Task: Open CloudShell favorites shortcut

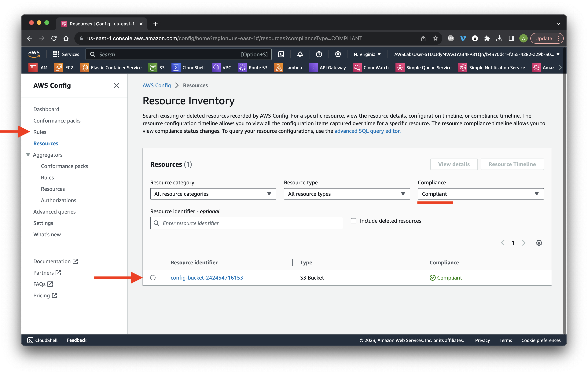Action: point(188,68)
